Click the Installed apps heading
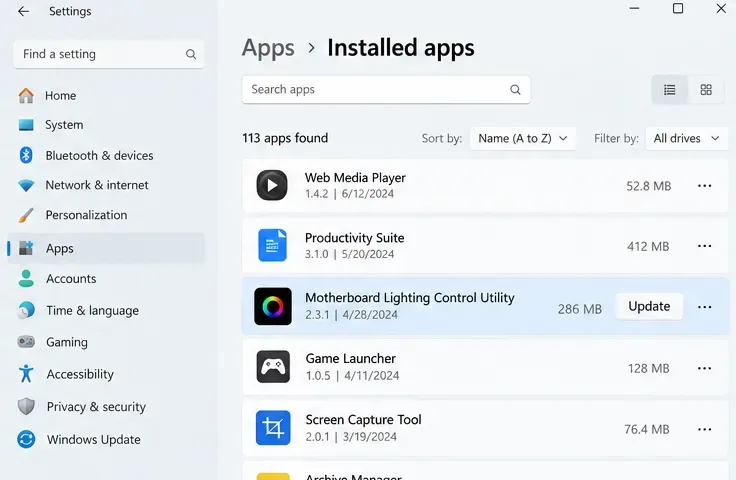Image resolution: width=736 pixels, height=480 pixels. 401,48
